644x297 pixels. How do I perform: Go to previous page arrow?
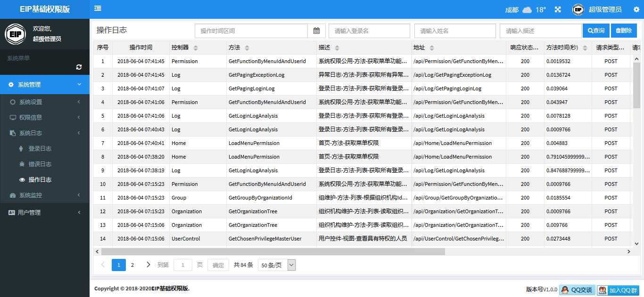103,265
